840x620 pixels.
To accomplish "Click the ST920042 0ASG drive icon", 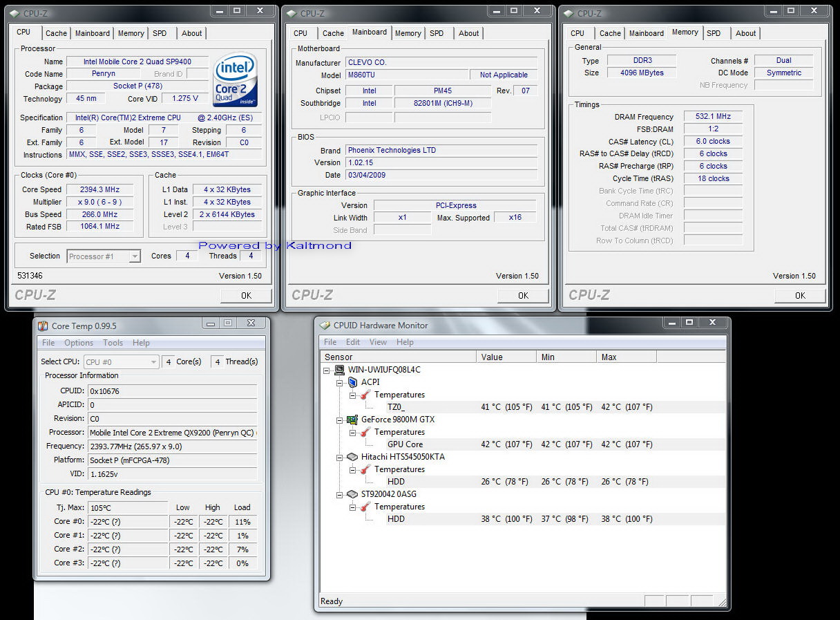I will (353, 494).
